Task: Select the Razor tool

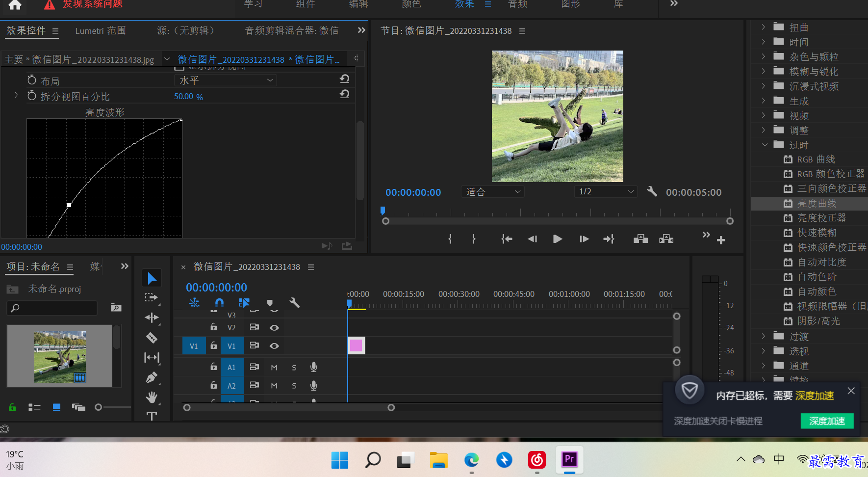Action: [x=152, y=338]
